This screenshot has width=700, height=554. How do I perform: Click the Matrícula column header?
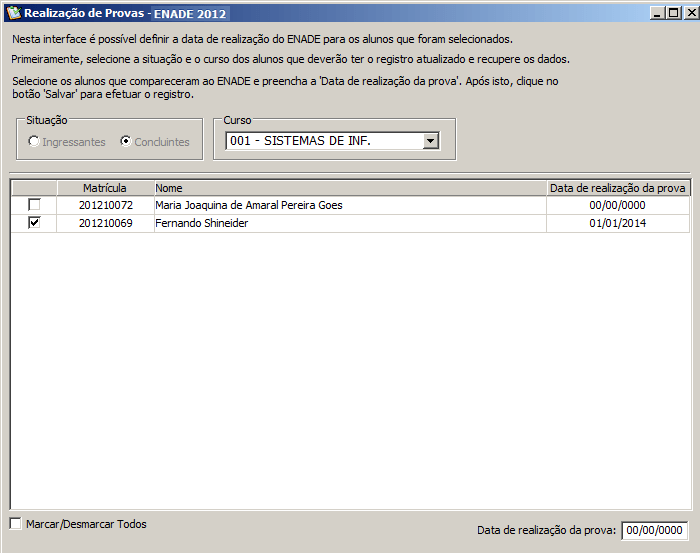click(105, 188)
